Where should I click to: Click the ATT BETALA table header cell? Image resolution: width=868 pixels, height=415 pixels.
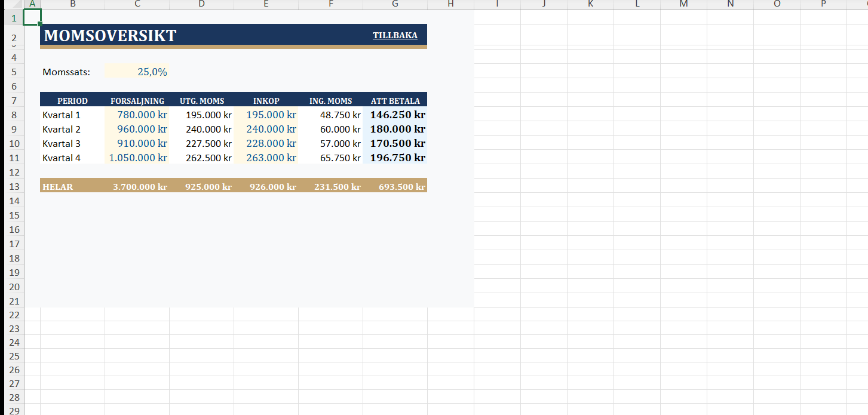coord(395,101)
